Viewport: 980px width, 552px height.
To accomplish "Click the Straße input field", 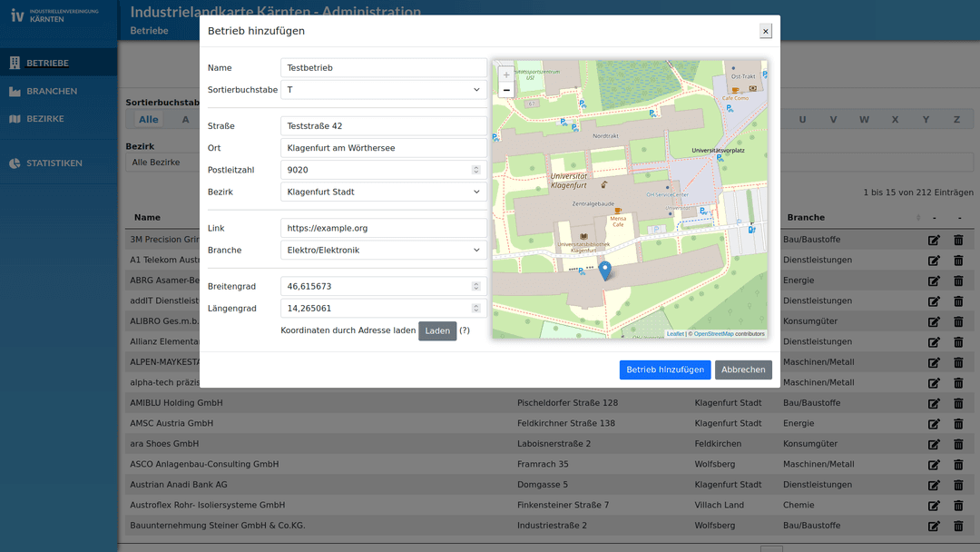I will point(383,125).
